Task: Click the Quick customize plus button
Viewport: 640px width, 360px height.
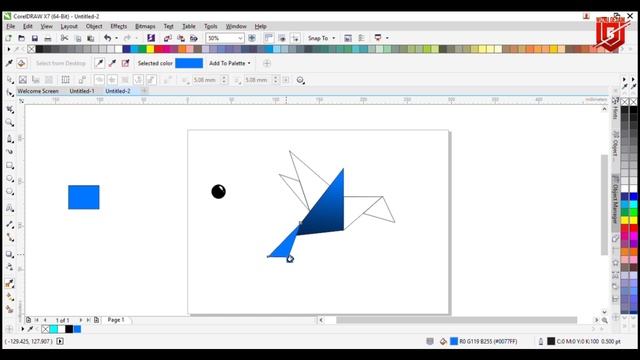Action: 267,63
